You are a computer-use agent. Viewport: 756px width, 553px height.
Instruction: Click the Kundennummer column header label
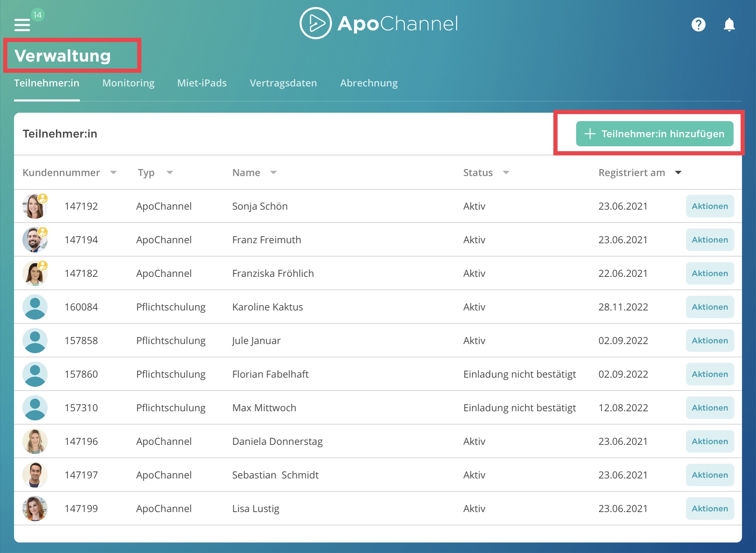(61, 173)
